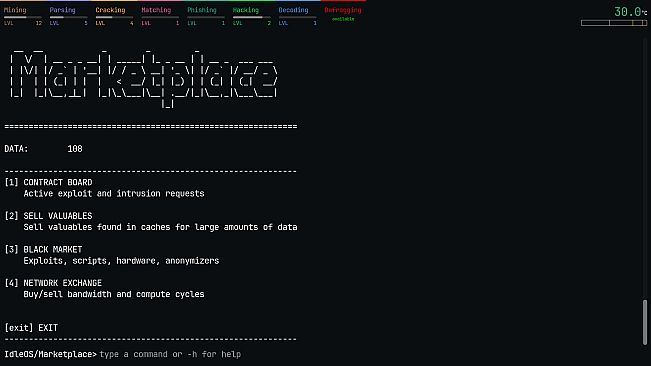Viewport: 651px width, 366px height.
Task: Click the temperature gauge bar
Action: point(614,23)
